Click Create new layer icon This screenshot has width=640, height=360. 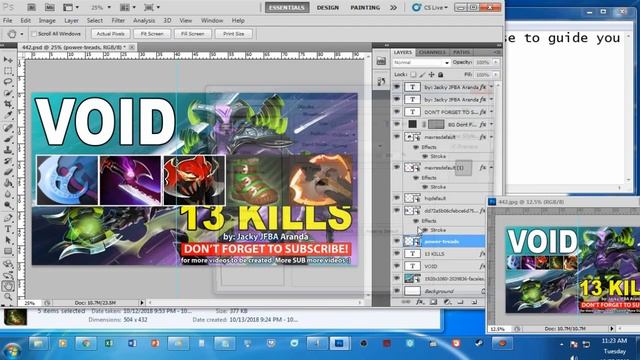[474, 302]
